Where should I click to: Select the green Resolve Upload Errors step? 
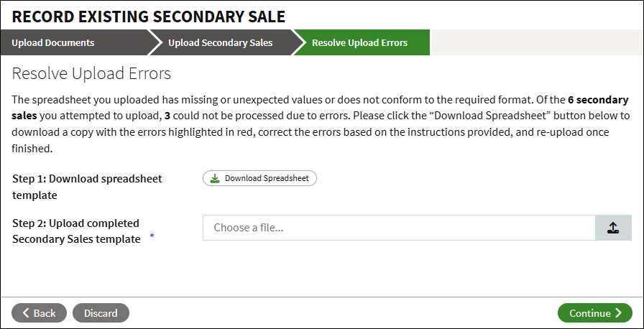(360, 42)
